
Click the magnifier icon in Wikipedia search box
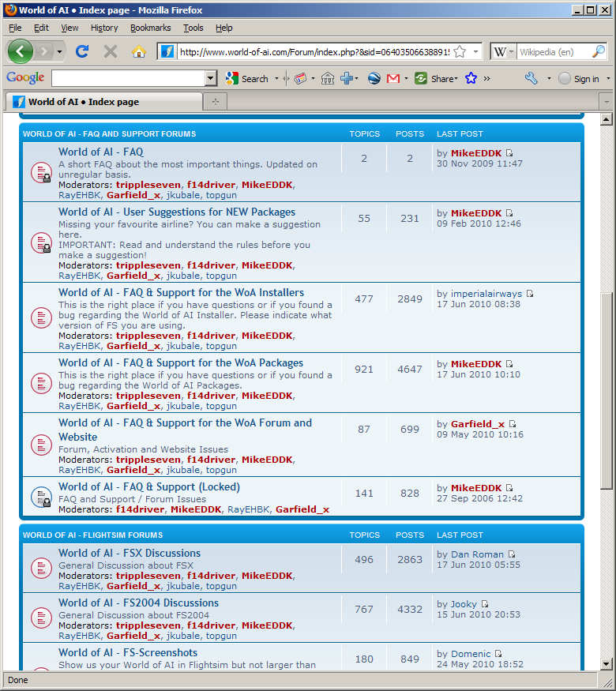pyautogui.click(x=599, y=51)
